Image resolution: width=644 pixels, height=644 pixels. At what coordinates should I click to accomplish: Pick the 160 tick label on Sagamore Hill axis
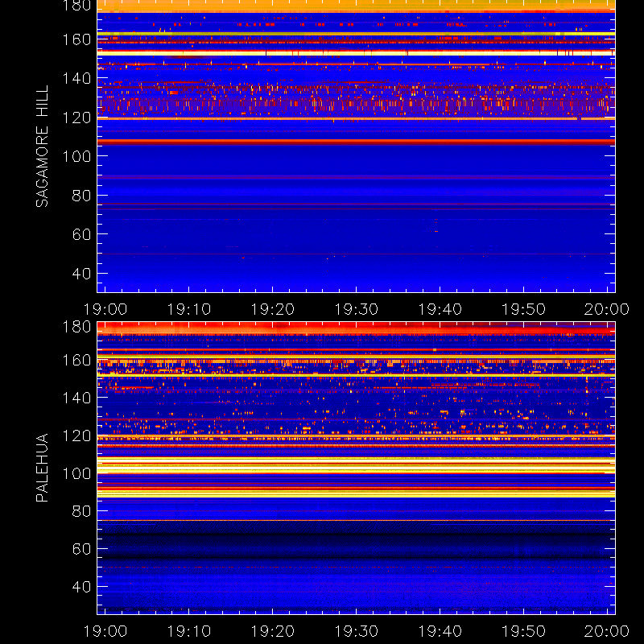coord(76,39)
